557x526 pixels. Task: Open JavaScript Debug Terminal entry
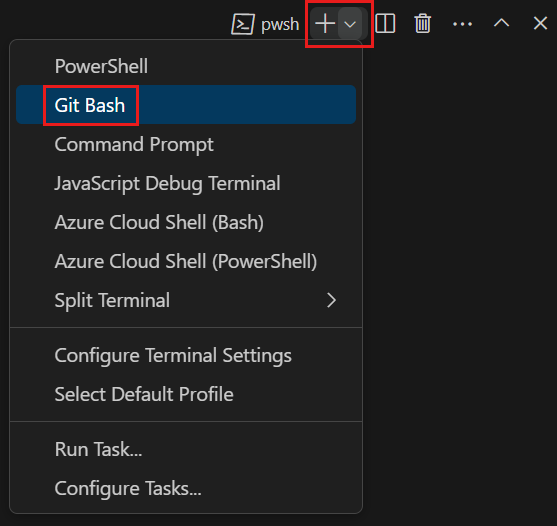click(x=186, y=183)
